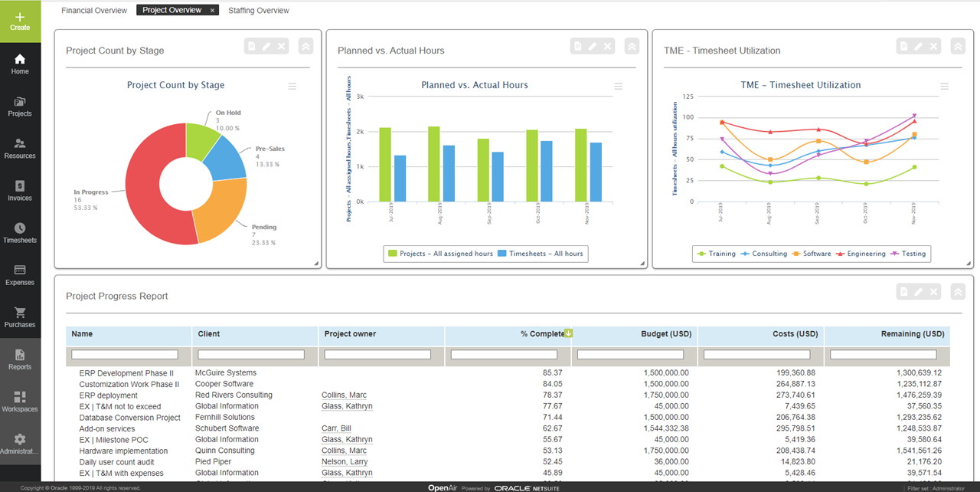Open Collins, Marc owner link
Image resolution: width=980 pixels, height=492 pixels.
point(344,395)
